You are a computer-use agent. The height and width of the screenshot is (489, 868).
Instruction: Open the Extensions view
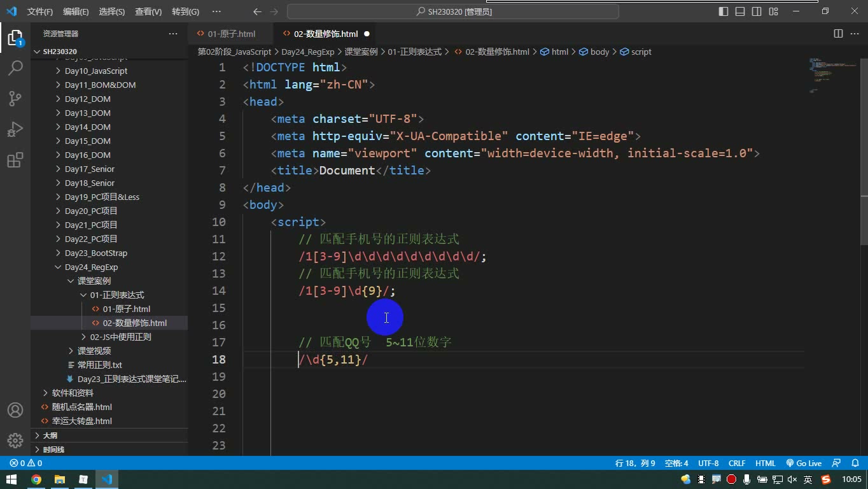(x=15, y=159)
